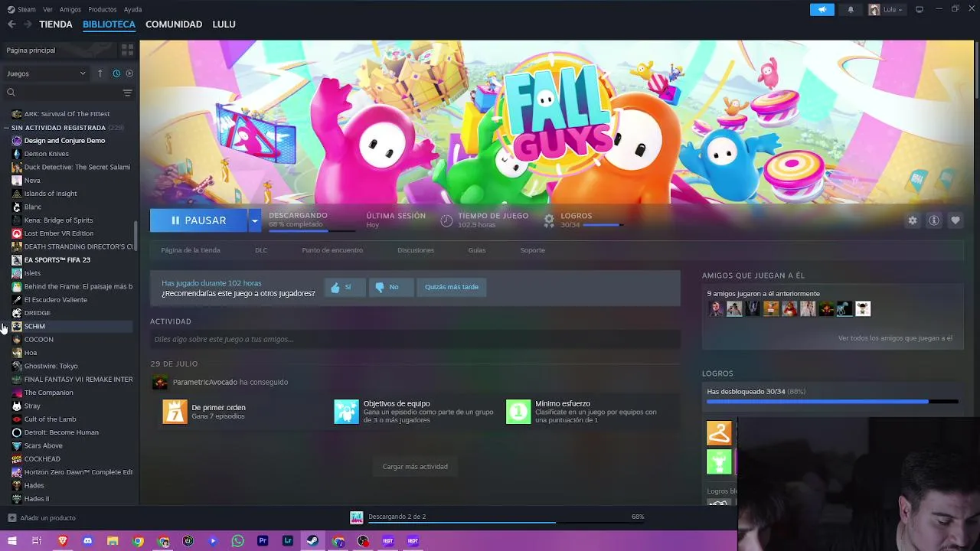Click the activity text field
Viewport: 980px width, 551px height.
[x=415, y=339]
